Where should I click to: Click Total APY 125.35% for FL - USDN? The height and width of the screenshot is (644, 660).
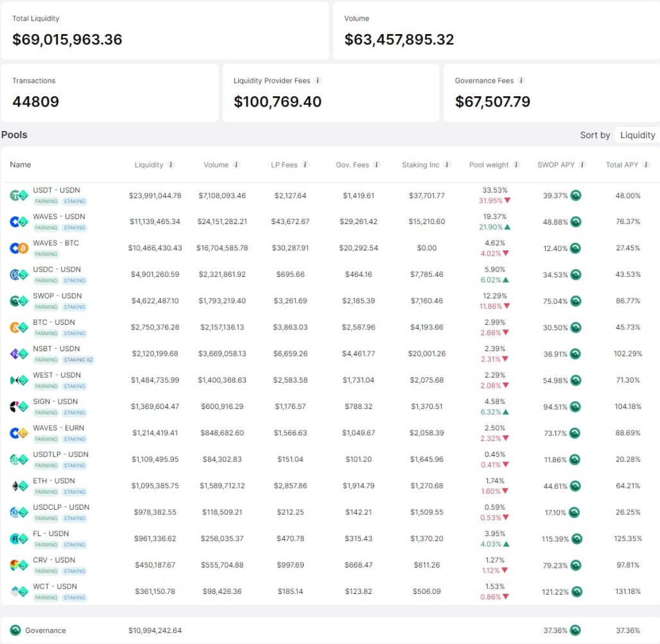628,538
